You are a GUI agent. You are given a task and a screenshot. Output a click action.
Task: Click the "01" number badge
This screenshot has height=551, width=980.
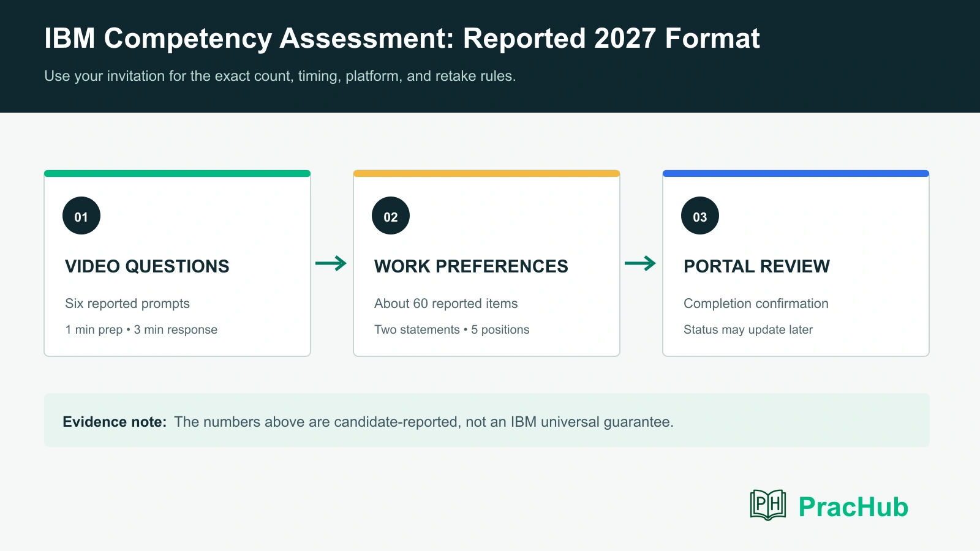(81, 216)
